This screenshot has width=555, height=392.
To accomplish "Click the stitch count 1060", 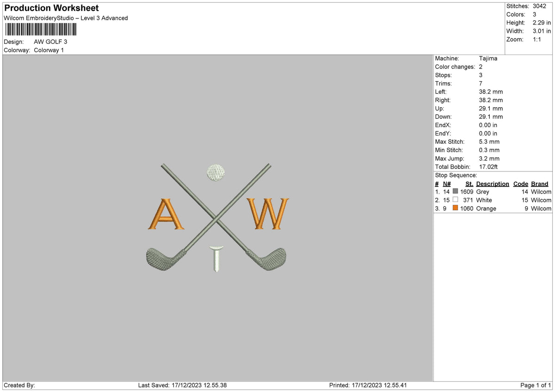I will [467, 208].
